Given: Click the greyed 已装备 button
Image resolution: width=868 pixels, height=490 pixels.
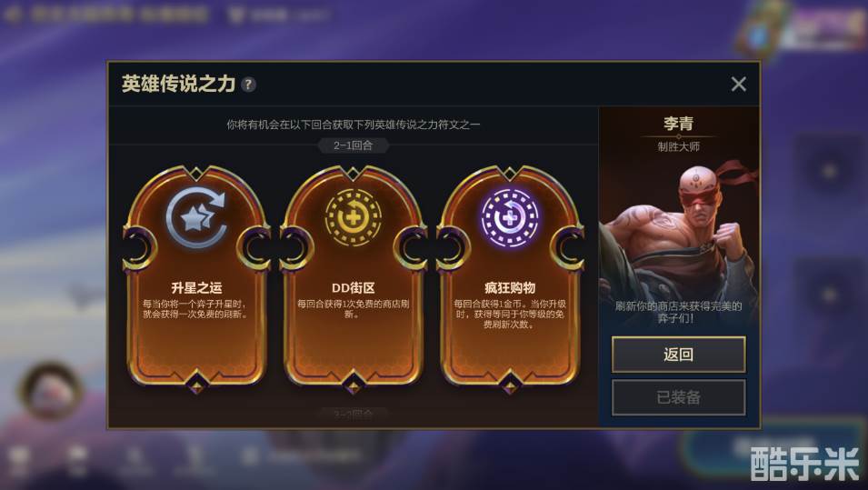Looking at the screenshot, I should [x=679, y=397].
